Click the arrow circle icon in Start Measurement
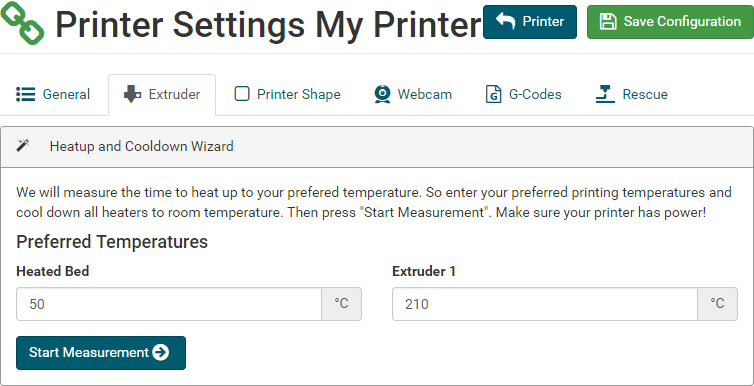 coord(161,352)
